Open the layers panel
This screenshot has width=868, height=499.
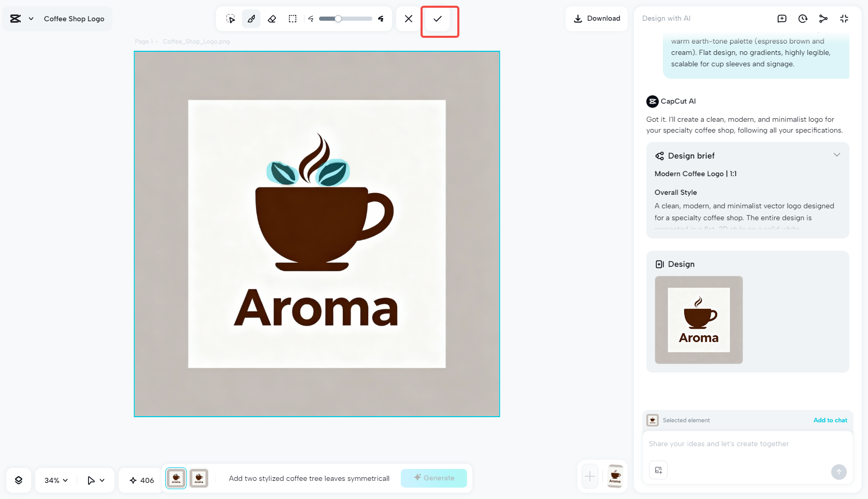coord(19,480)
